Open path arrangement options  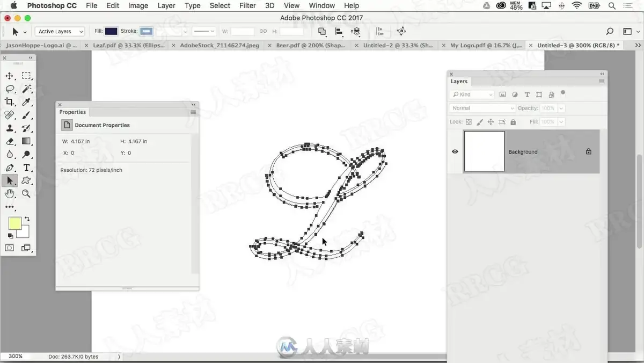point(355,32)
